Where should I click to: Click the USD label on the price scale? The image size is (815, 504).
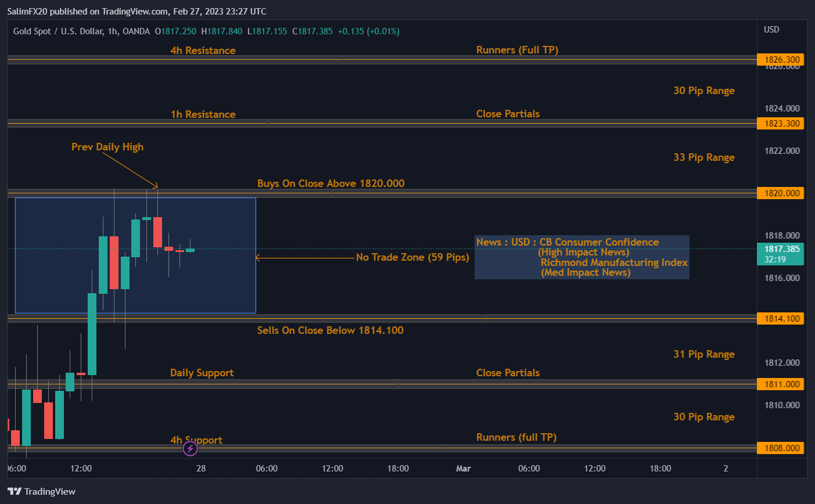(x=771, y=30)
